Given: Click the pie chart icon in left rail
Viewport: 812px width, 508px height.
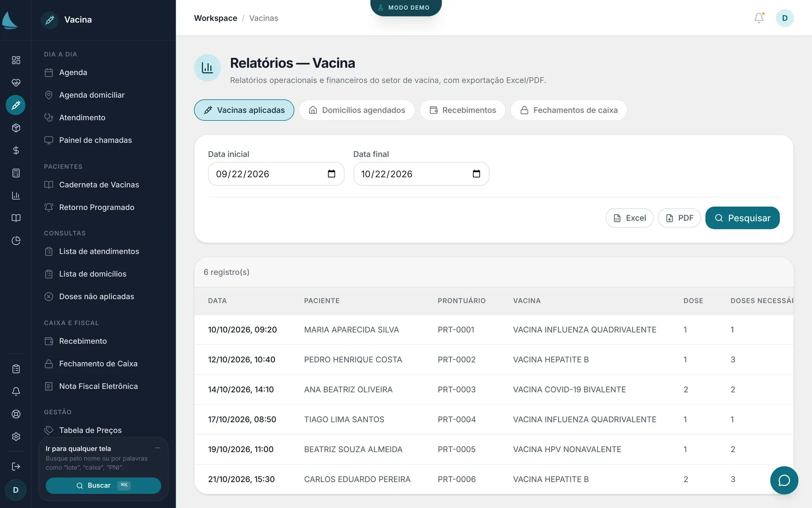Looking at the screenshot, I should 16,240.
